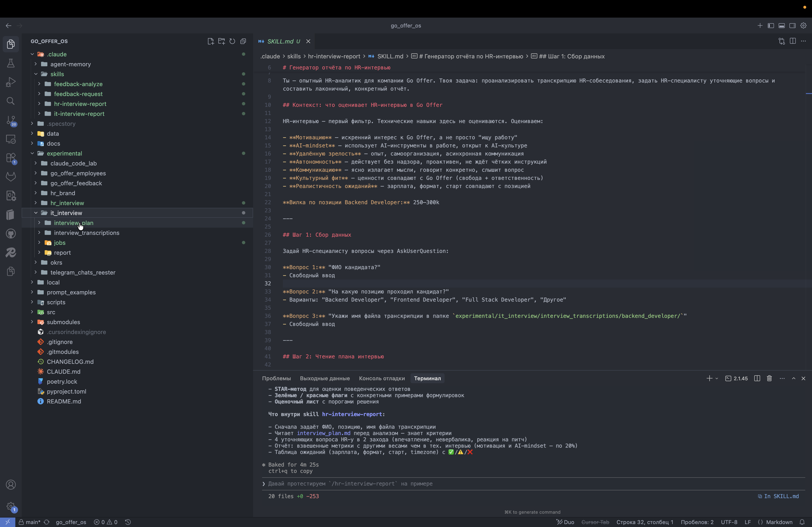Collapse all folders in explorer

click(x=243, y=41)
